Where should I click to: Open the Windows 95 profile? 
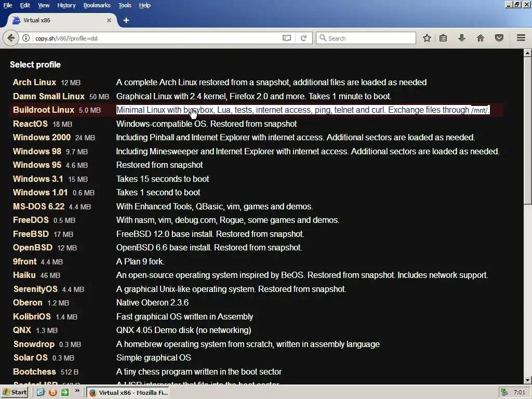37,165
